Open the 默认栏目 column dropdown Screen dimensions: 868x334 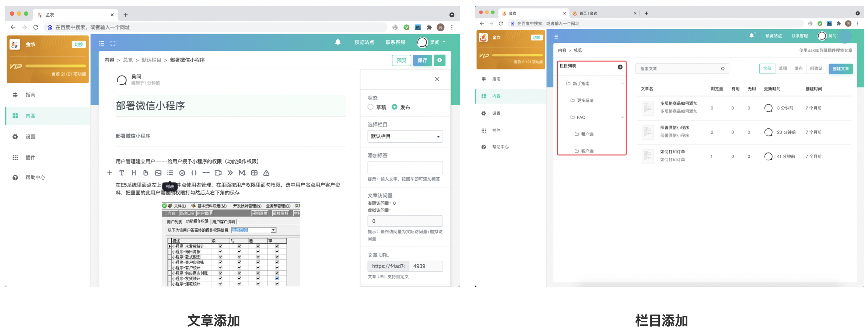click(405, 136)
